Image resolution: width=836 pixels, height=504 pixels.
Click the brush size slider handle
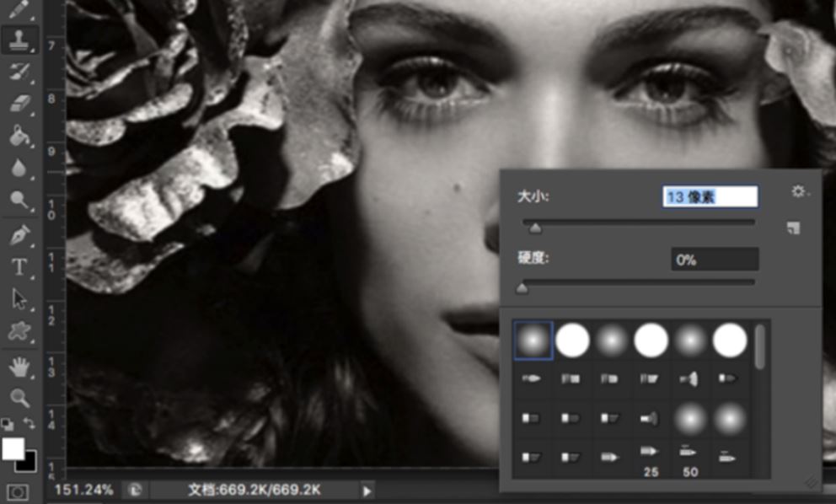(x=534, y=228)
